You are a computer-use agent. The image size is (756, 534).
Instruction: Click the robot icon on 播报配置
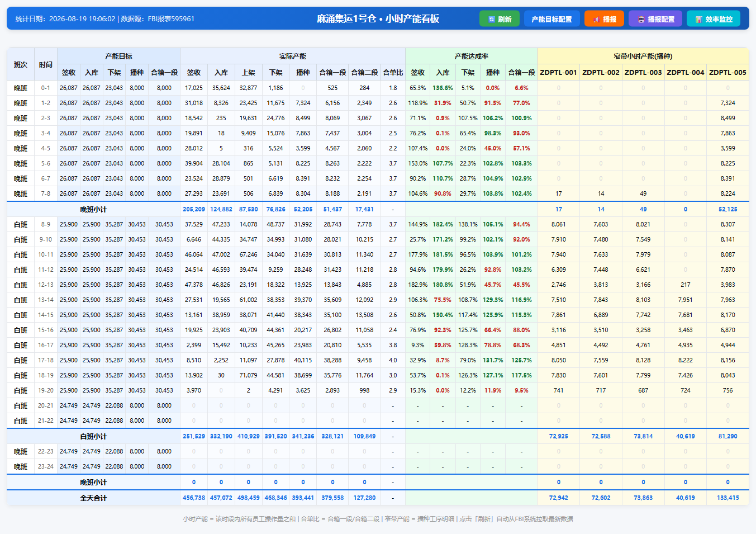(x=641, y=19)
